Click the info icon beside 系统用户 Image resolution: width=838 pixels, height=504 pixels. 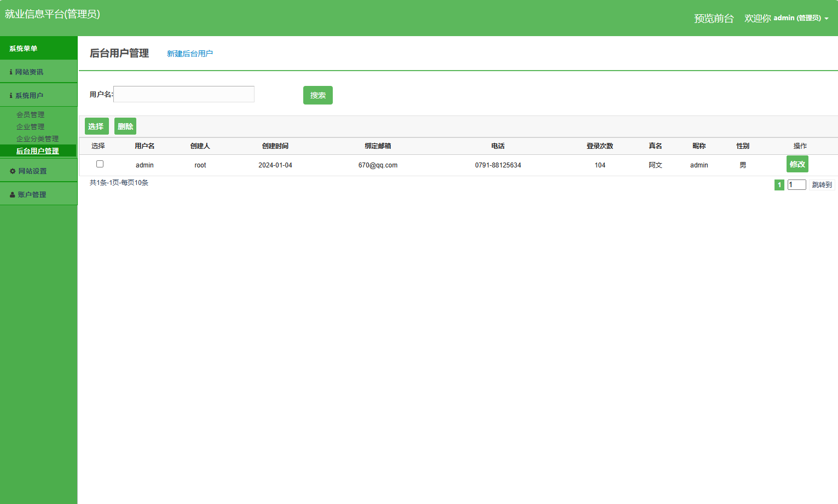11,96
